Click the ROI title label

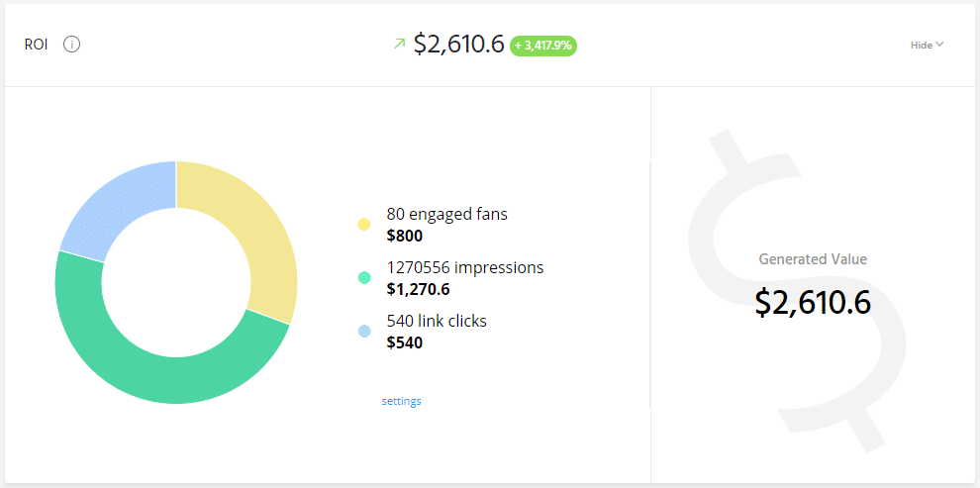coord(37,45)
